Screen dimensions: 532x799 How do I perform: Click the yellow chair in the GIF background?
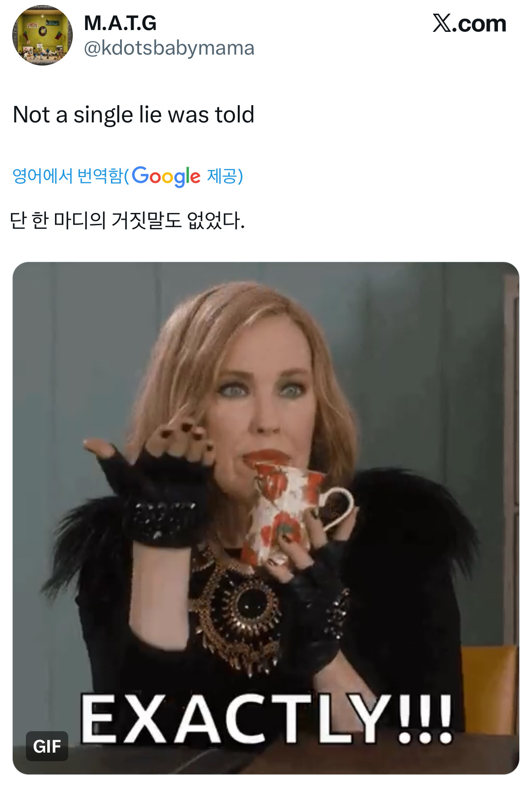tap(490, 683)
